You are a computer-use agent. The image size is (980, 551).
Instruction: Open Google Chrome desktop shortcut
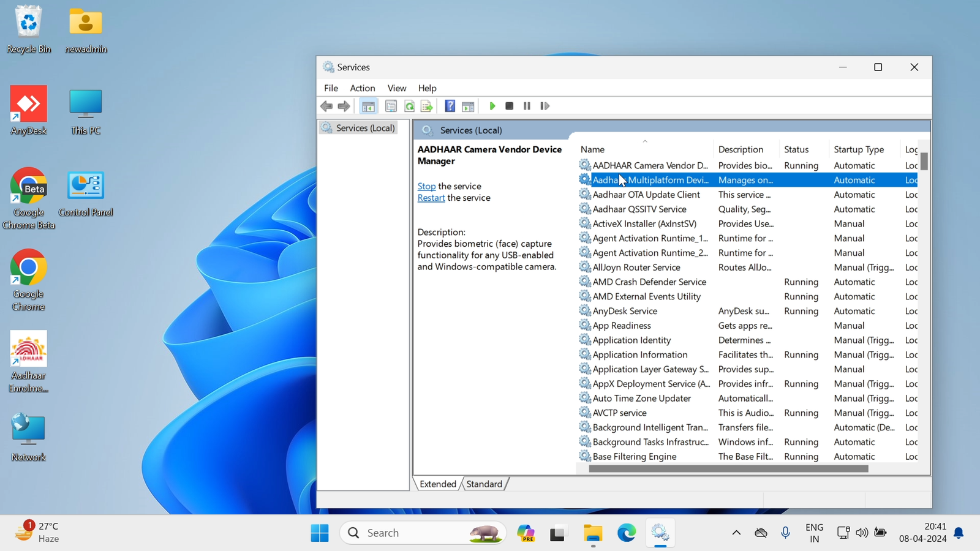(28, 280)
